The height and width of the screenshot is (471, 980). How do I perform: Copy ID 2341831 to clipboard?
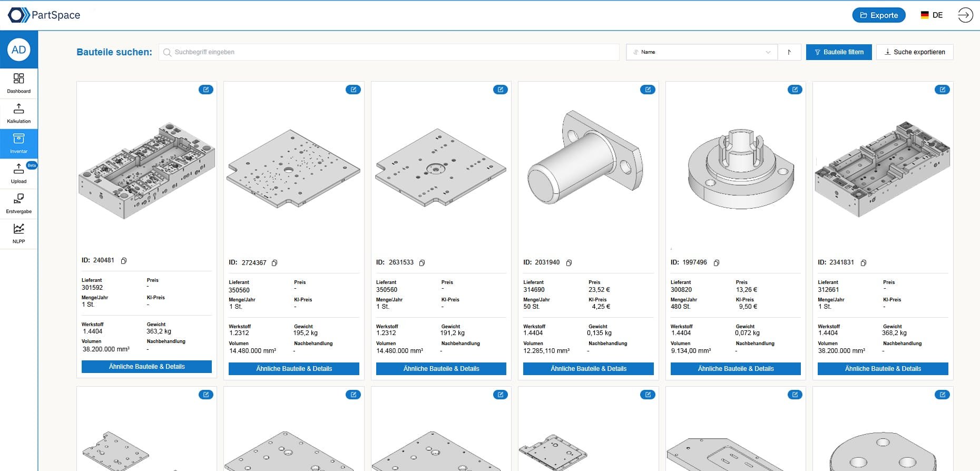click(864, 263)
